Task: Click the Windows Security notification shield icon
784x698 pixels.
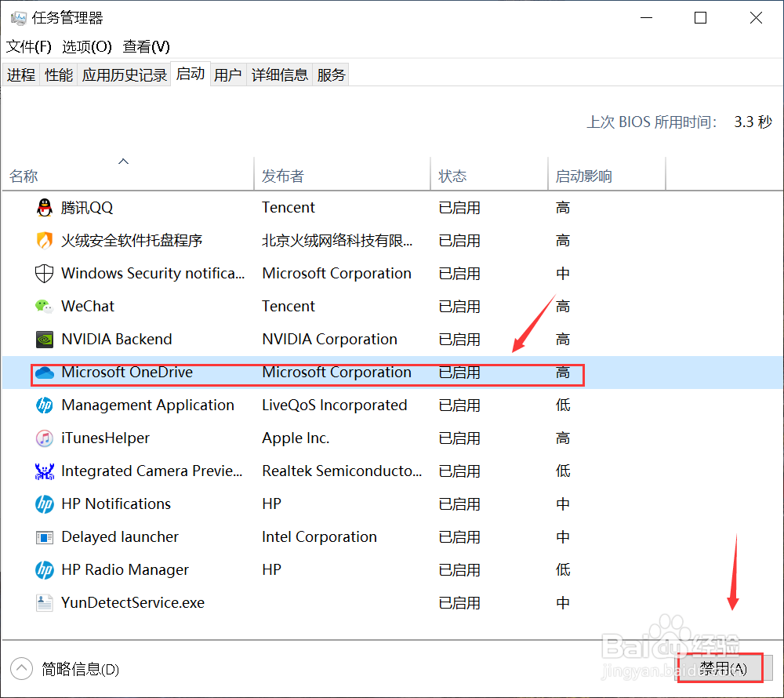Action: (45, 273)
